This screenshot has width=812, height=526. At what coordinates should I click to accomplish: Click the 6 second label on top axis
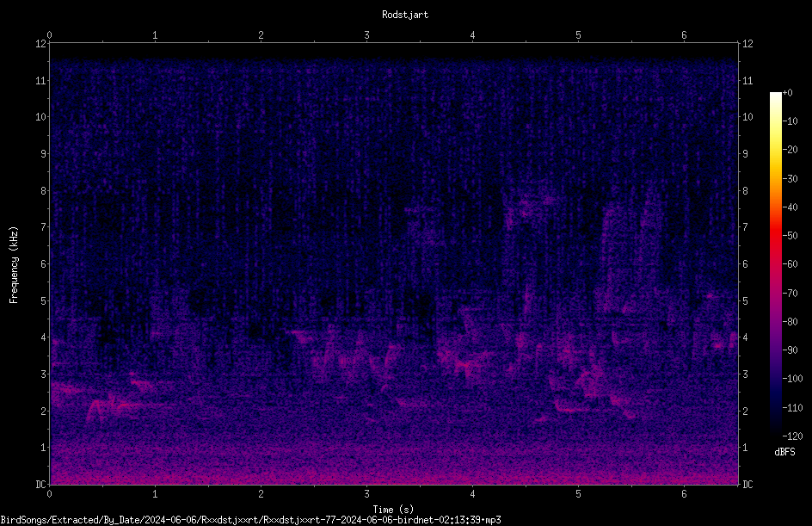(684, 35)
